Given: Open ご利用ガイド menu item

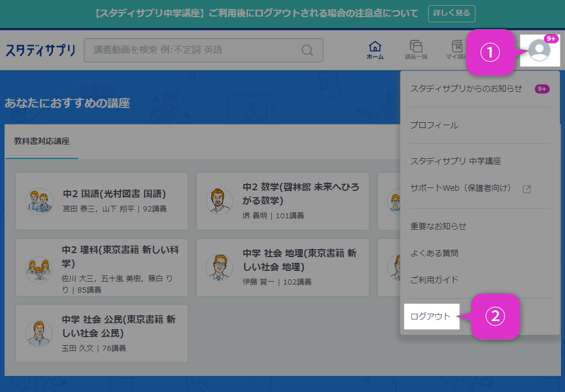Looking at the screenshot, I should point(434,280).
